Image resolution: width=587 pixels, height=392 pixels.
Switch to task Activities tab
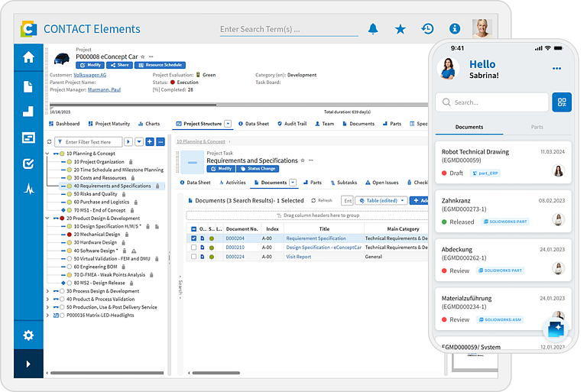(232, 183)
